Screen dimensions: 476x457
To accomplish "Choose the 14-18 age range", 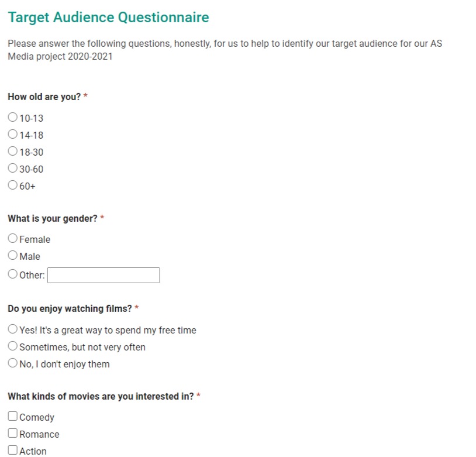I will point(13,135).
